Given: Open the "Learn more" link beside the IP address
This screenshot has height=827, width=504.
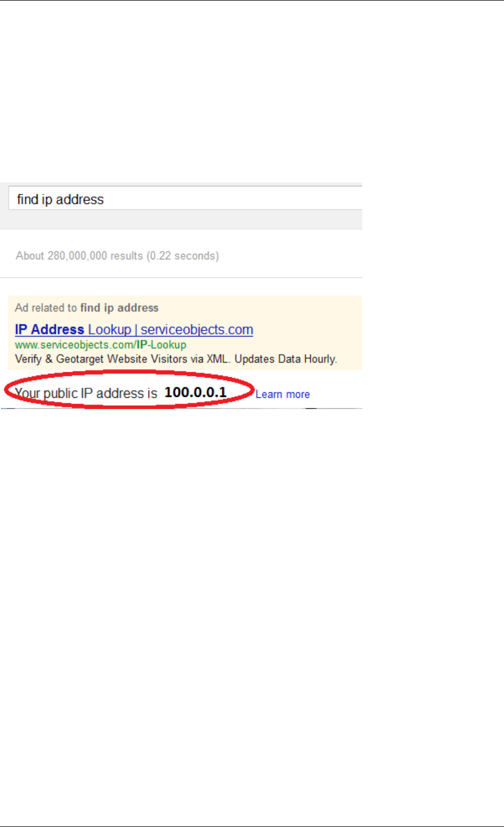Looking at the screenshot, I should point(282,394).
